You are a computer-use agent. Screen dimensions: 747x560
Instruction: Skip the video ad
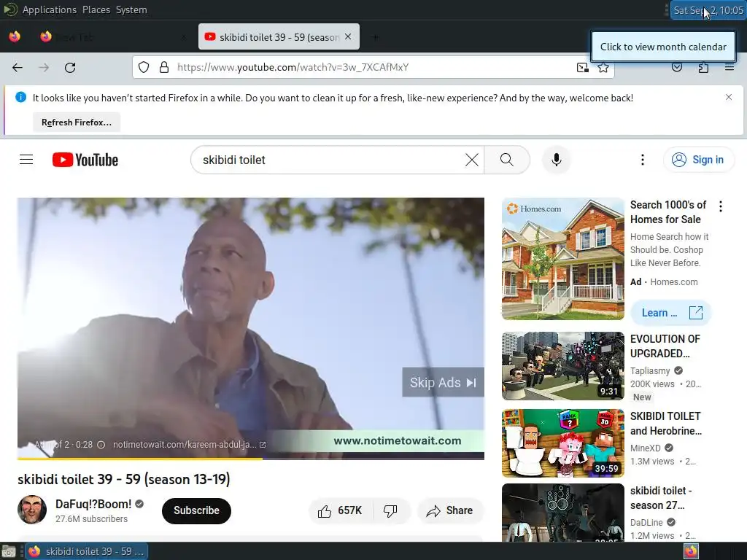(x=443, y=382)
